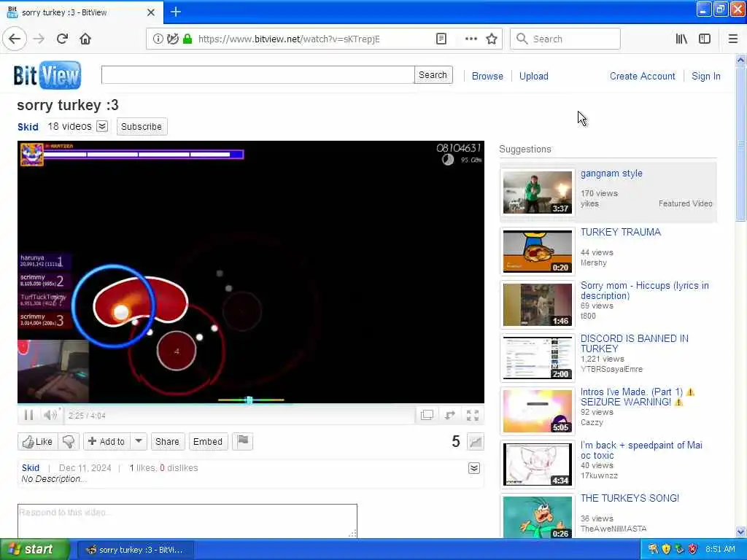Image resolution: width=747 pixels, height=560 pixels.
Task: Seek on the video progress bar
Action: tap(251, 403)
